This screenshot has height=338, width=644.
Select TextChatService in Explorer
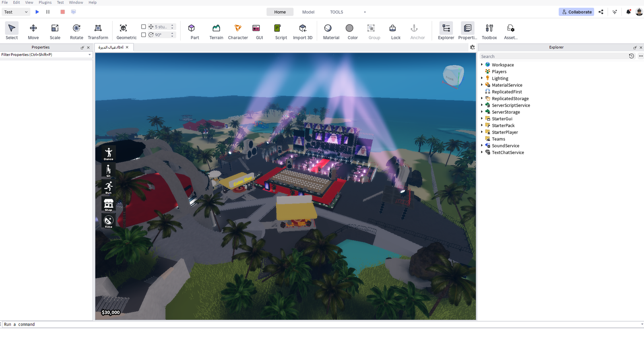[x=508, y=153]
